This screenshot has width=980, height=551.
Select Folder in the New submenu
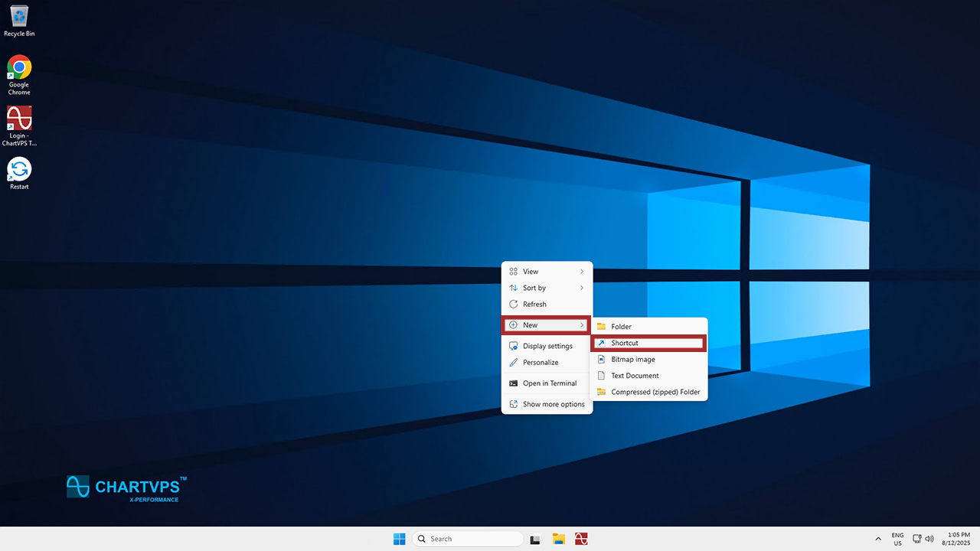coord(648,327)
